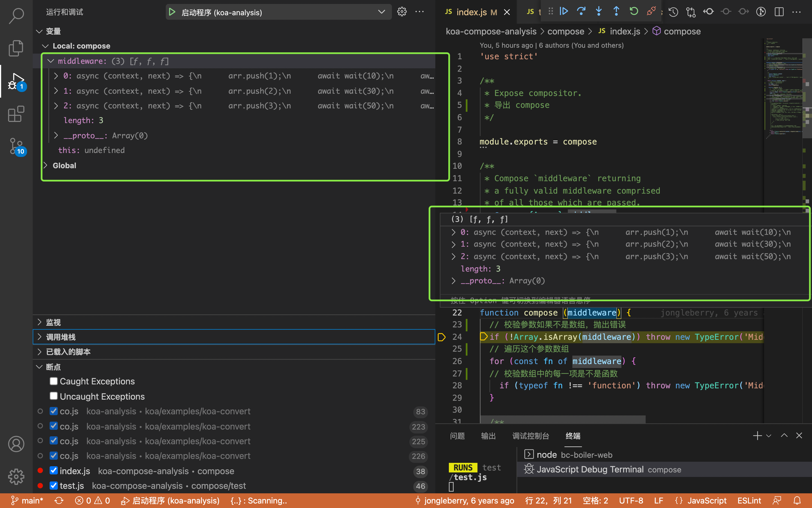Image resolution: width=812 pixels, height=508 pixels.
Task: Collapse the 变量 section
Action: 39,31
